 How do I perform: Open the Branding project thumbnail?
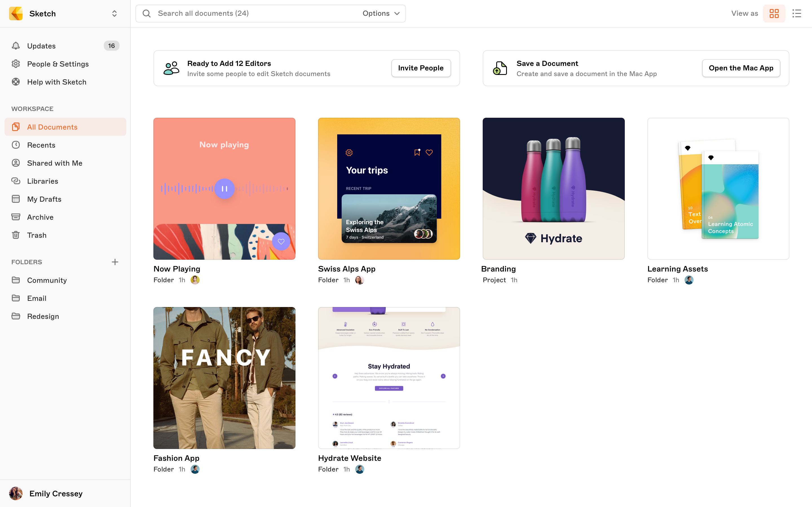(553, 188)
